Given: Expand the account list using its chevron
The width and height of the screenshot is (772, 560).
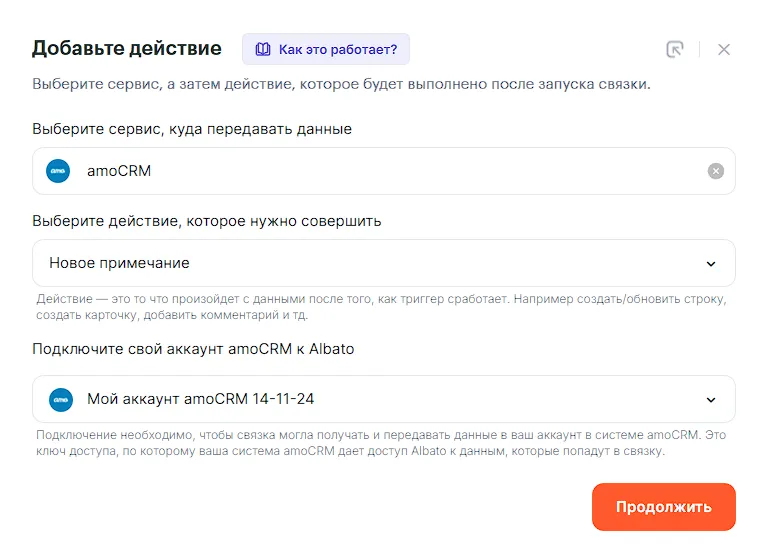Looking at the screenshot, I should click(x=711, y=400).
